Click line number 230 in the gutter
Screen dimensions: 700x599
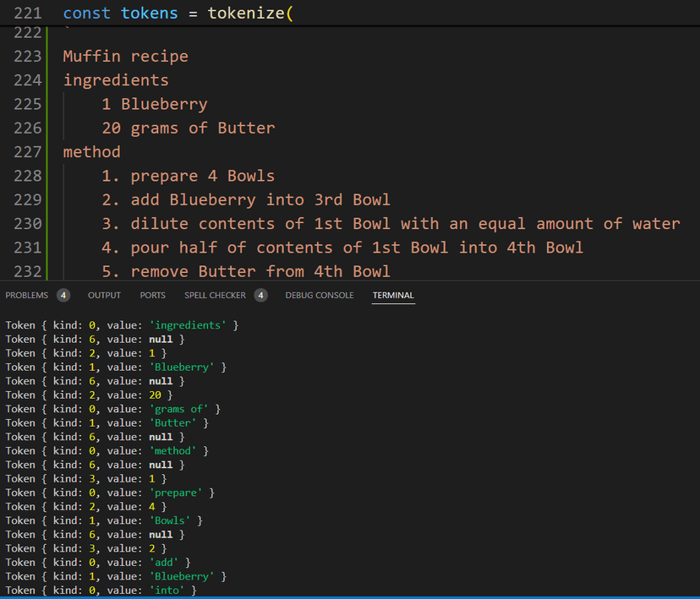(x=28, y=224)
